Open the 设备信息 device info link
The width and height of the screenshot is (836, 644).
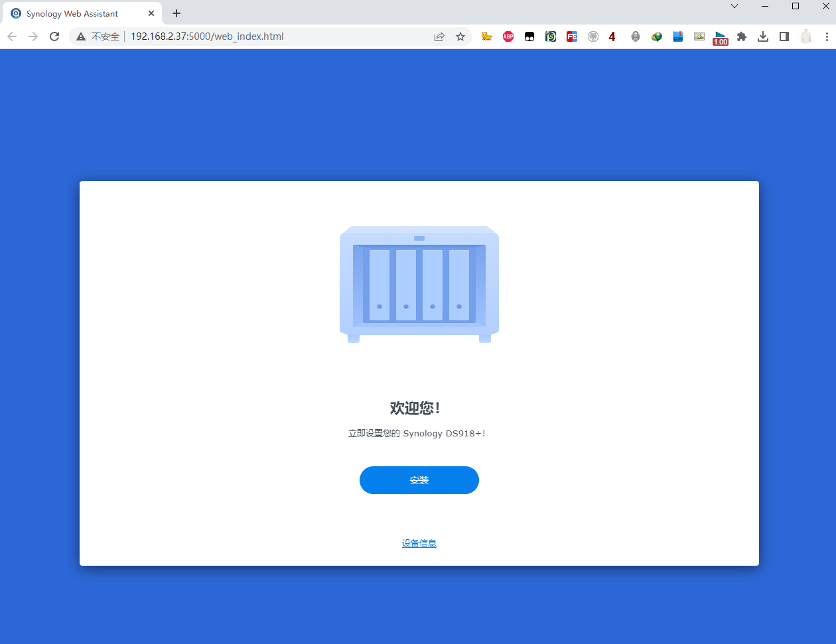tap(419, 543)
